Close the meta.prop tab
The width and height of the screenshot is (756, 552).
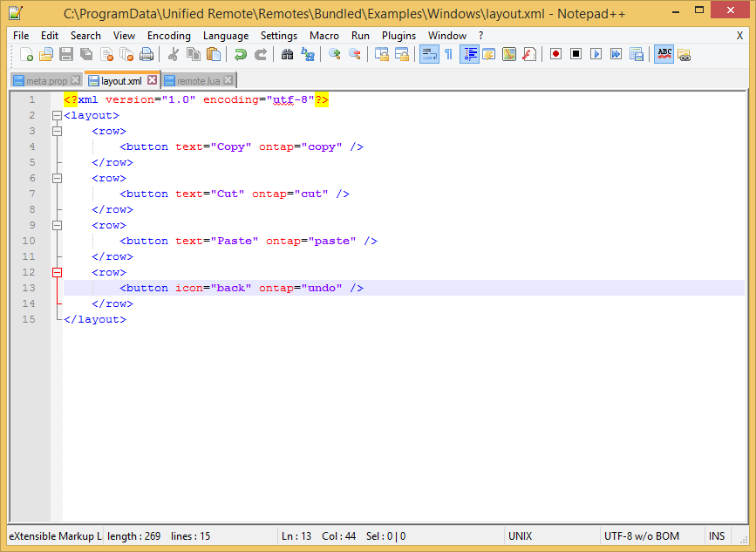[x=75, y=80]
